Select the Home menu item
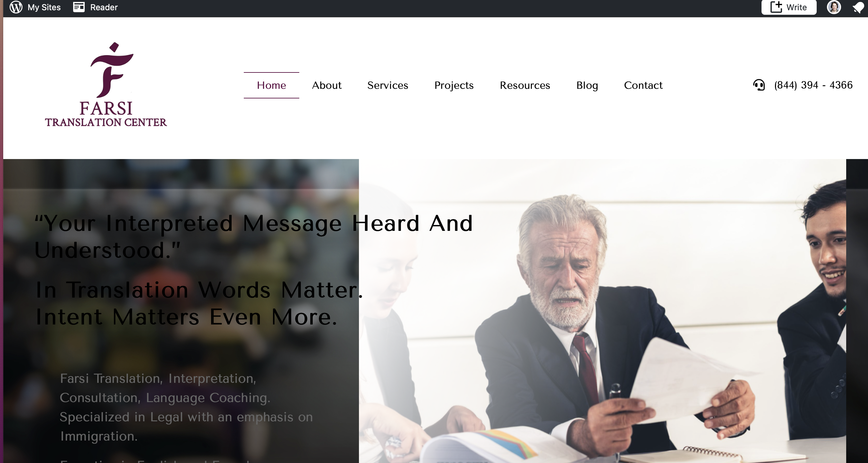 [271, 85]
